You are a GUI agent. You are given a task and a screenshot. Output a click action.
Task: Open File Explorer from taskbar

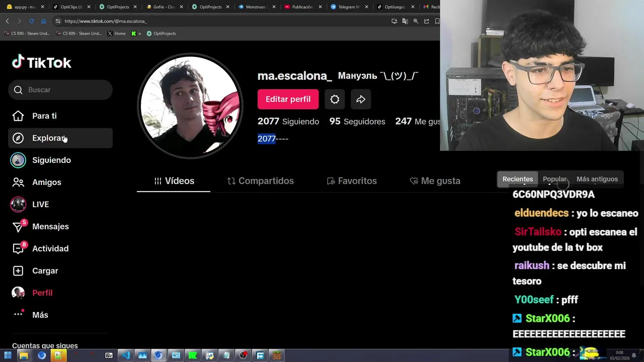point(24,355)
